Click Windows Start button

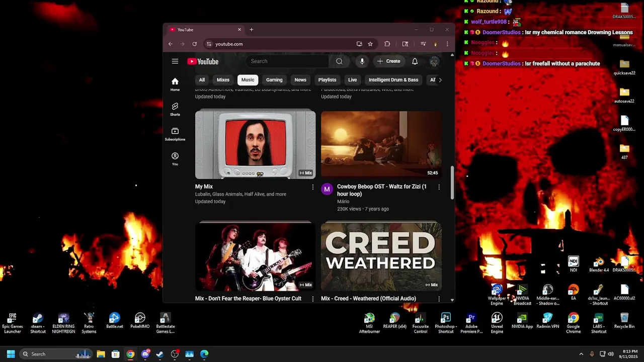pos(11,354)
